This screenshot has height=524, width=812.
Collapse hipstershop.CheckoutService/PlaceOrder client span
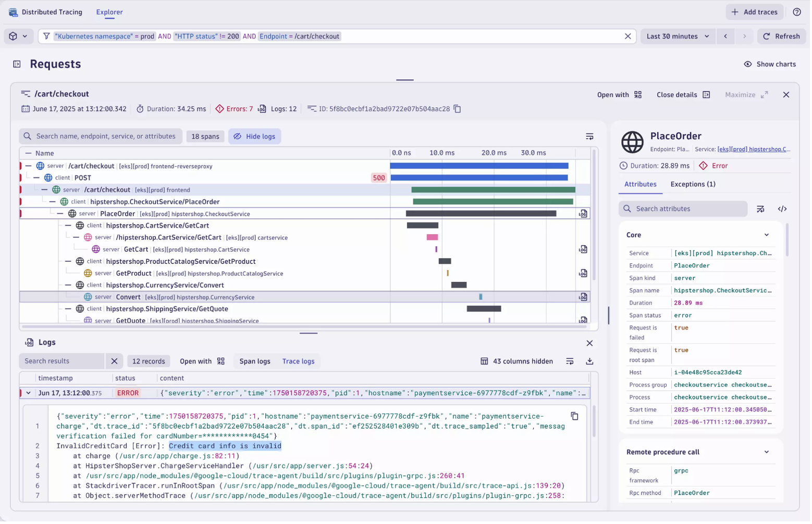[52, 202]
